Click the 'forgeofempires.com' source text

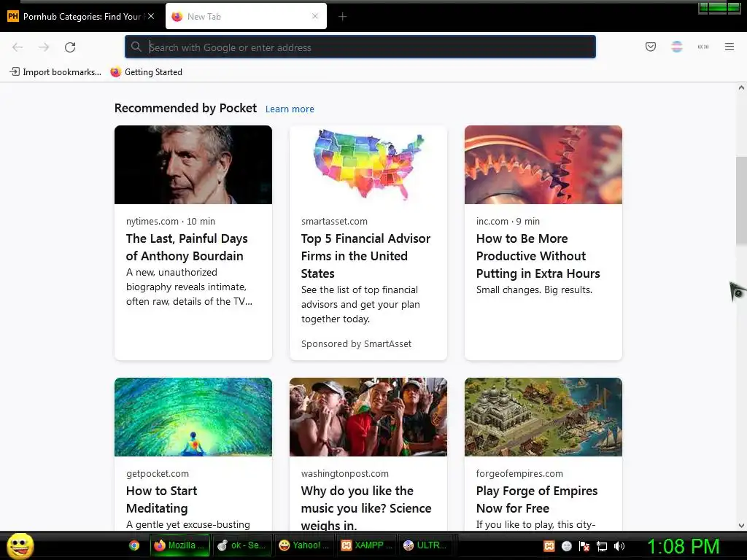[x=519, y=474]
